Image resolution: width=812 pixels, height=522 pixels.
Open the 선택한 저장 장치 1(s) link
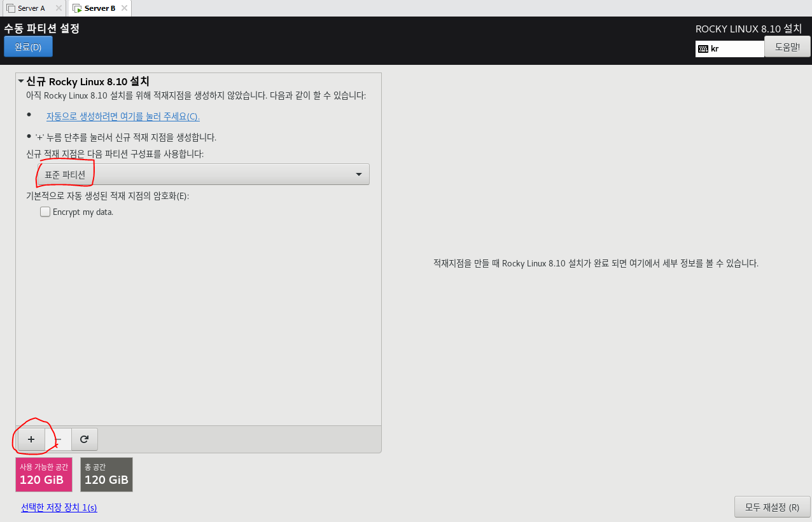click(59, 507)
